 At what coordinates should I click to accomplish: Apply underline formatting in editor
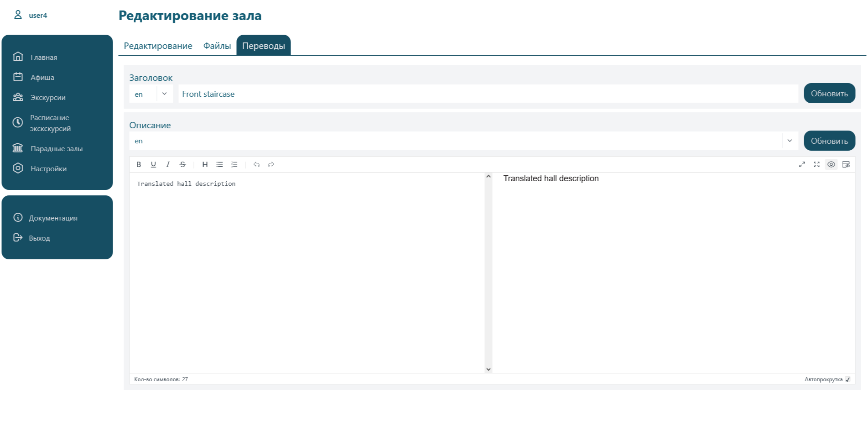153,164
